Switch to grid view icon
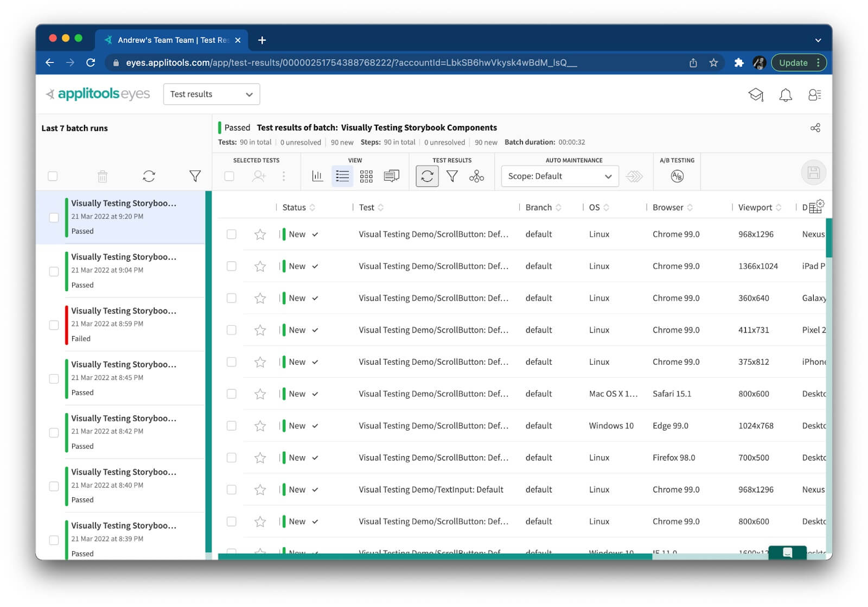This screenshot has height=607, width=868. pos(366,176)
